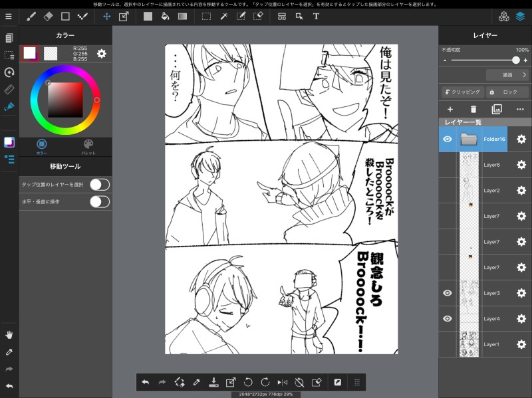Hide Layer4 with its eye icon
The width and height of the screenshot is (532, 398).
tap(448, 319)
